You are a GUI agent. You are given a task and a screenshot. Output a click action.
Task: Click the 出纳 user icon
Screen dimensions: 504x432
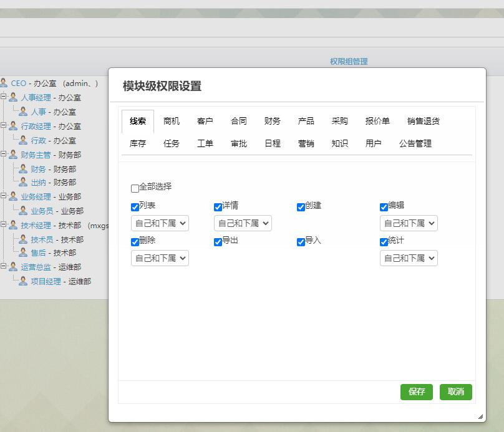pos(23,183)
